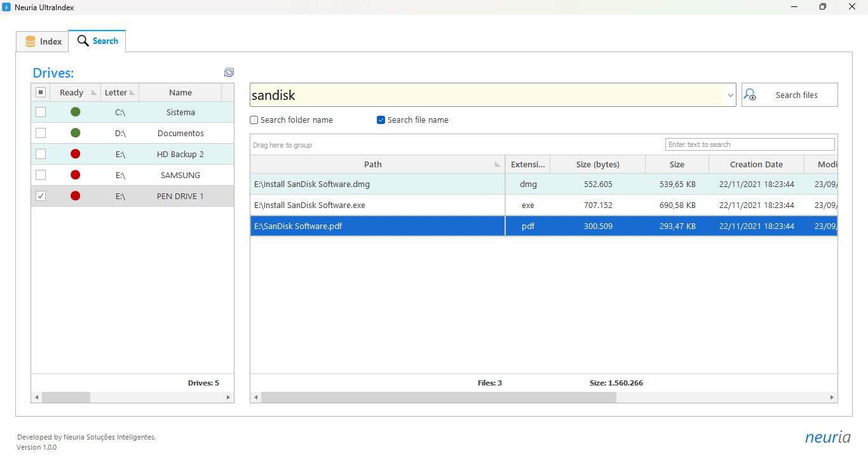Click the Neuria UltraIndex title bar app icon
Image resolution: width=868 pixels, height=458 pixels.
tap(6, 7)
